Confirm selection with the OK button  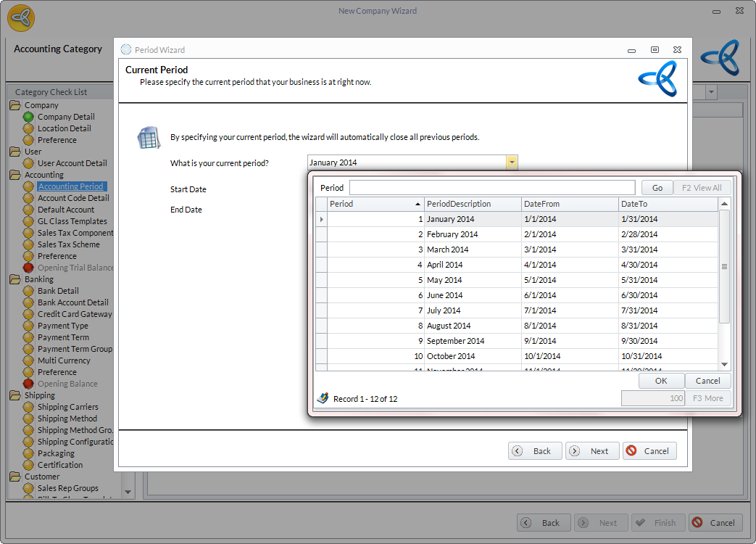[661, 381]
